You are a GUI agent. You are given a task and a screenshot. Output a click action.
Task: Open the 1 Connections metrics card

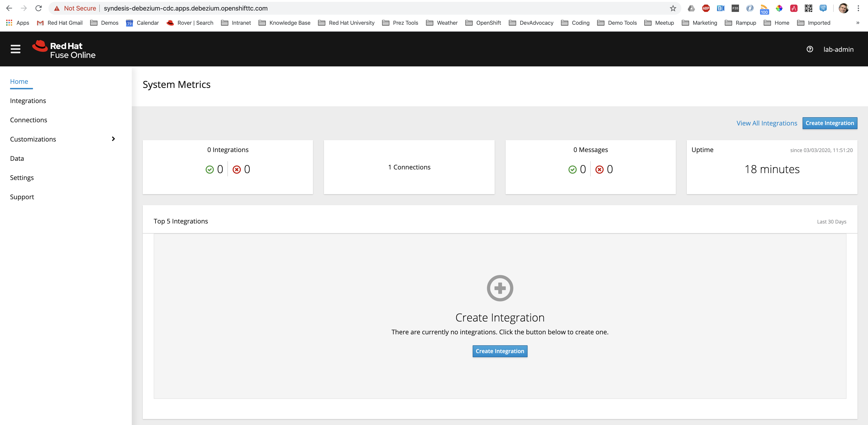[x=409, y=167]
